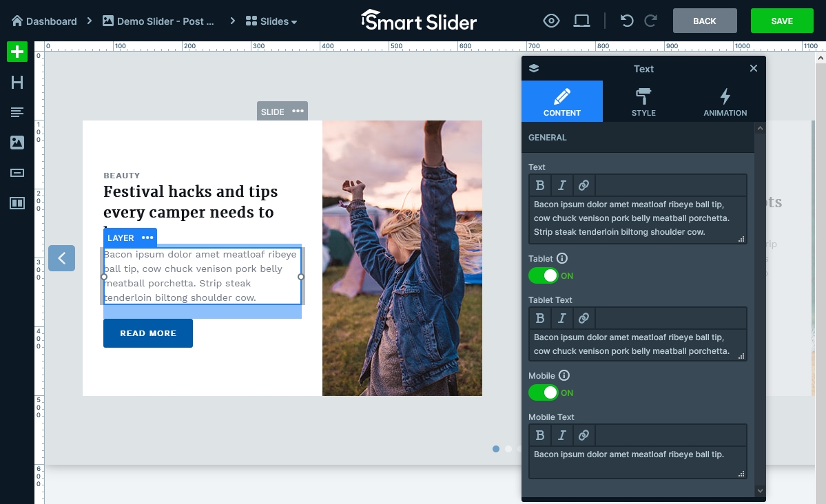The width and height of the screenshot is (826, 504).
Task: Insert link in Text editor
Action: pyautogui.click(x=584, y=185)
